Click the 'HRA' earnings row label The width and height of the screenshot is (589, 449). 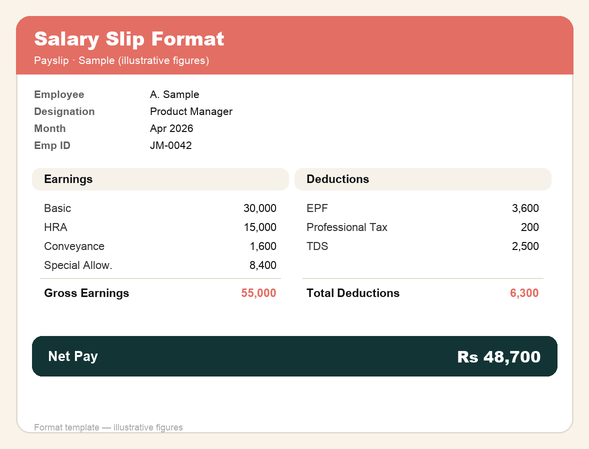pyautogui.click(x=56, y=227)
